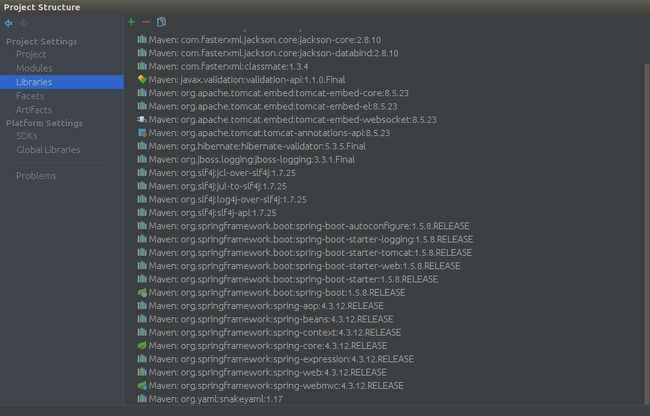Click the icon beside tomcat-embed-websocket:8.5.23

coord(142,119)
